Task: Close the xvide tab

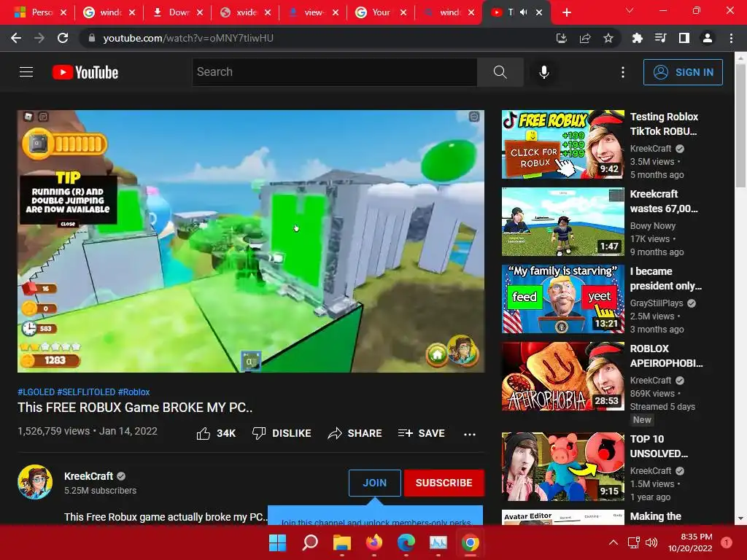Action: pos(268,12)
